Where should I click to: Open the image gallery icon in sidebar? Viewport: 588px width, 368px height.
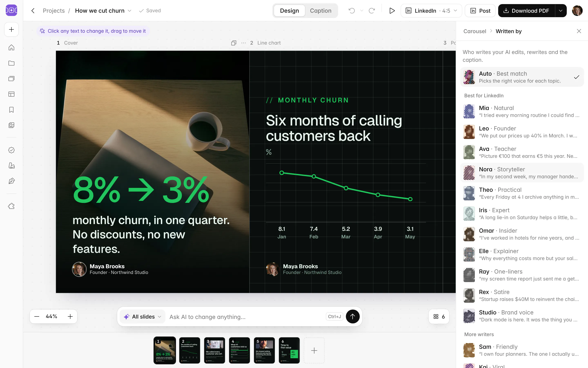11,125
